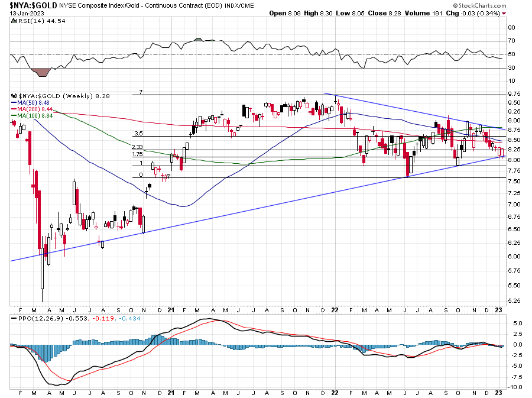Click the Close 8.28 value
The height and width of the screenshot is (398, 532).
(384, 13)
